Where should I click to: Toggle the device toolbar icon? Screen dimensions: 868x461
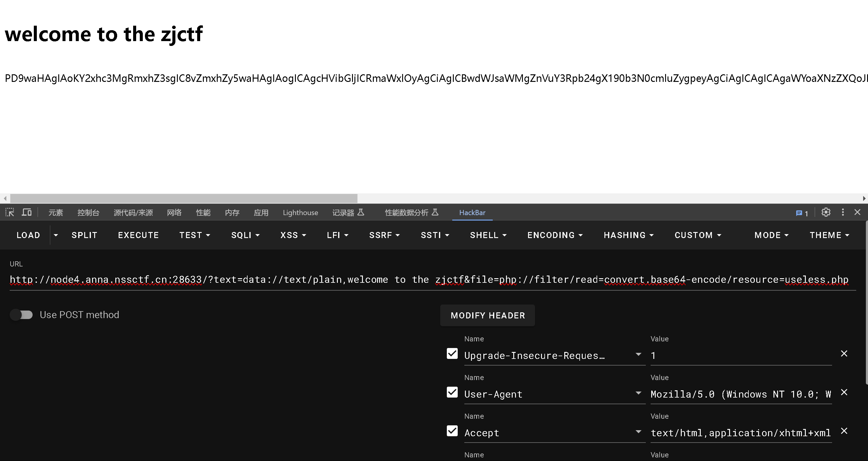27,212
